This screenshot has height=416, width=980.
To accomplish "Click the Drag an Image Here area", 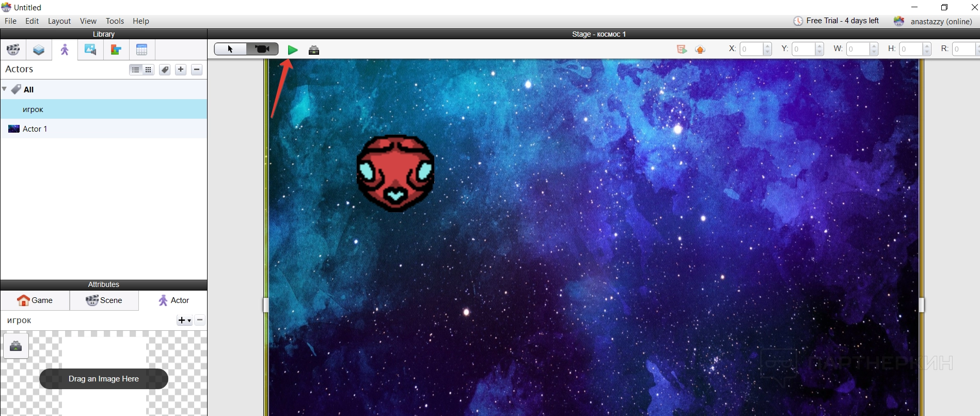I will [104, 379].
